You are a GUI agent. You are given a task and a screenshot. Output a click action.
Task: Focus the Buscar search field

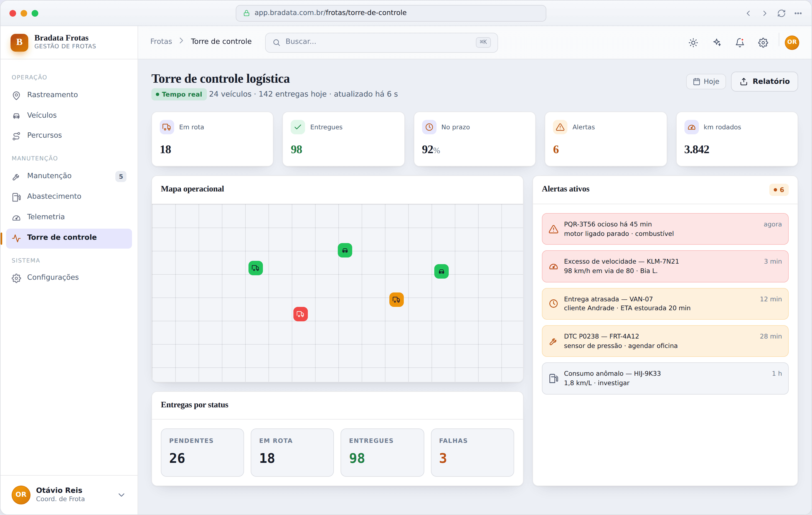point(381,42)
